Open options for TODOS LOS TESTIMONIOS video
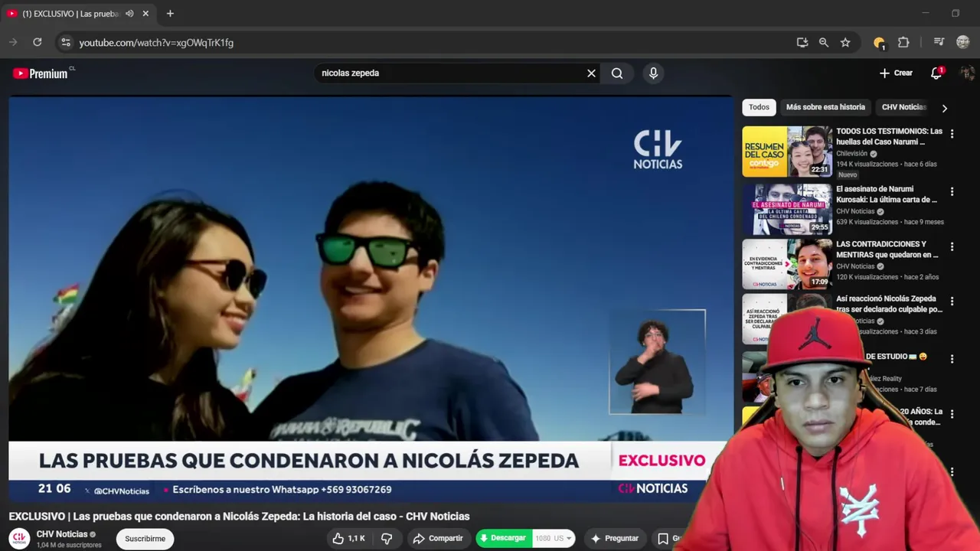 point(952,134)
